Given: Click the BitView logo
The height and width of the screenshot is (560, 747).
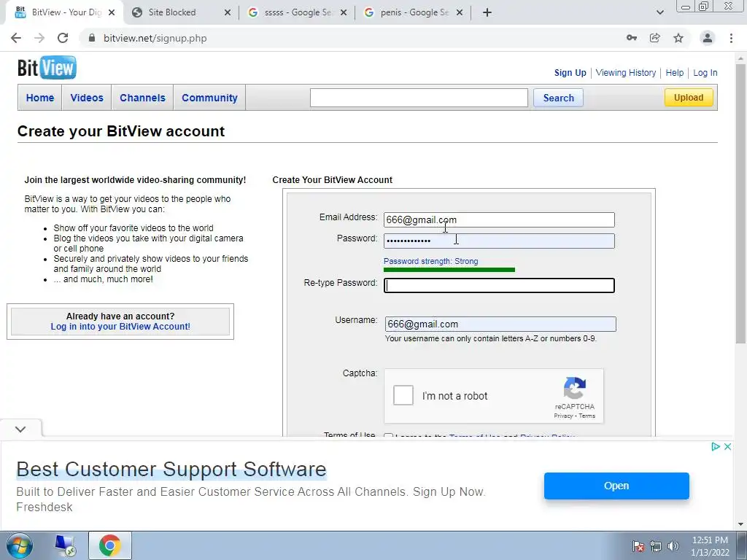Looking at the screenshot, I should click(47, 68).
